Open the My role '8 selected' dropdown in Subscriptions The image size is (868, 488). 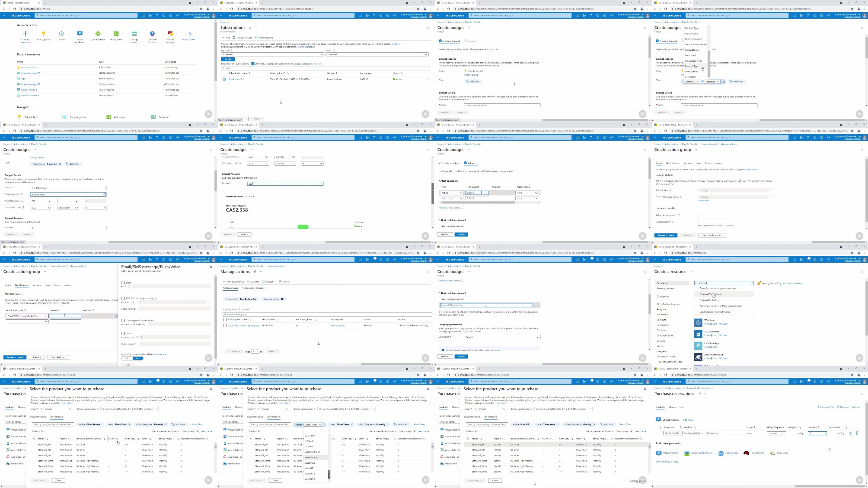pos(272,54)
